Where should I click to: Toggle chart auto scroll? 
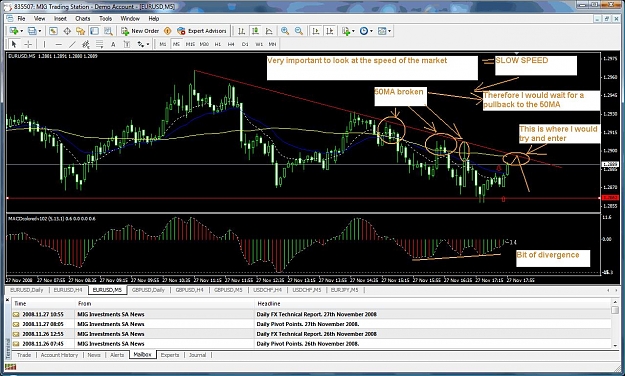click(316, 31)
